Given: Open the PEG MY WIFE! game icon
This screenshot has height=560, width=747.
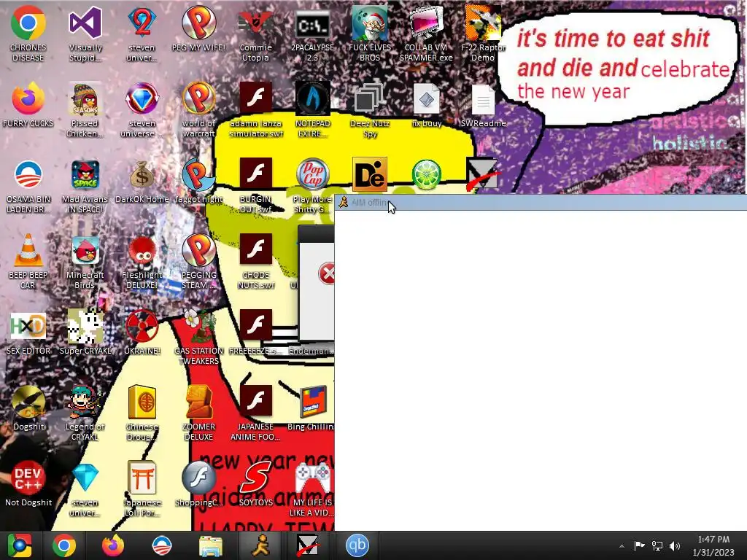Looking at the screenshot, I should 198,23.
